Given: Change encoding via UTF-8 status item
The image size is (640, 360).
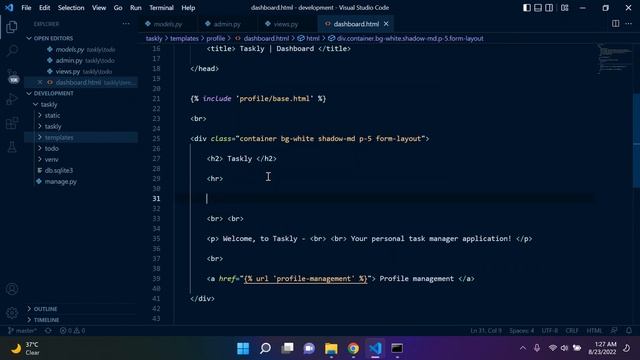Looking at the screenshot, I should (550, 331).
